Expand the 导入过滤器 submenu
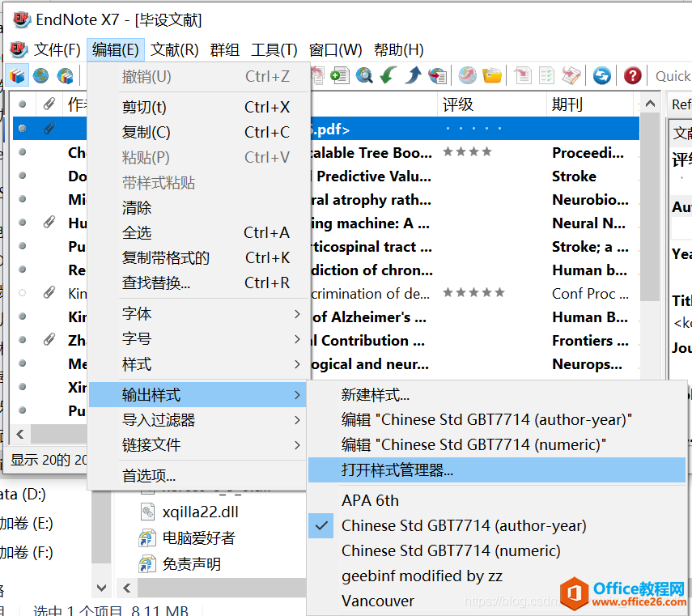692x616 pixels. [x=197, y=419]
